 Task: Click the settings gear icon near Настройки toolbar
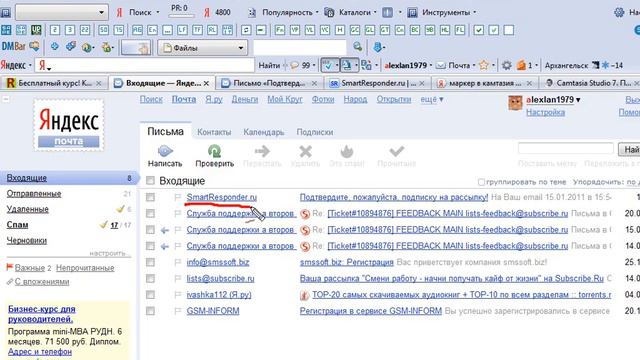click(x=619, y=12)
